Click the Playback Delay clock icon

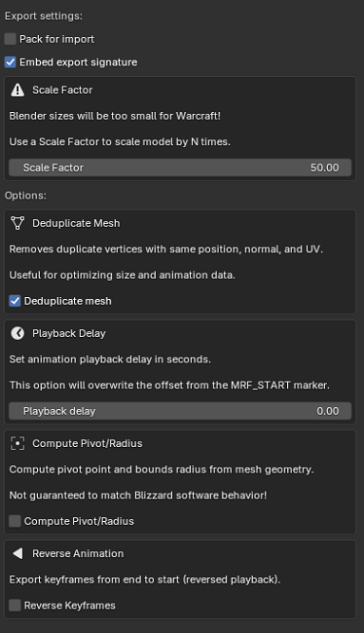(x=18, y=333)
